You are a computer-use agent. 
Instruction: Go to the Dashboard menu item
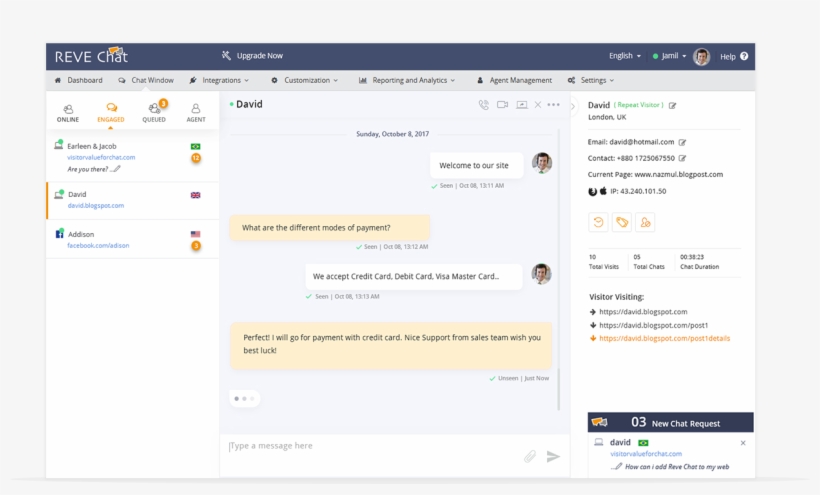pyautogui.click(x=78, y=80)
